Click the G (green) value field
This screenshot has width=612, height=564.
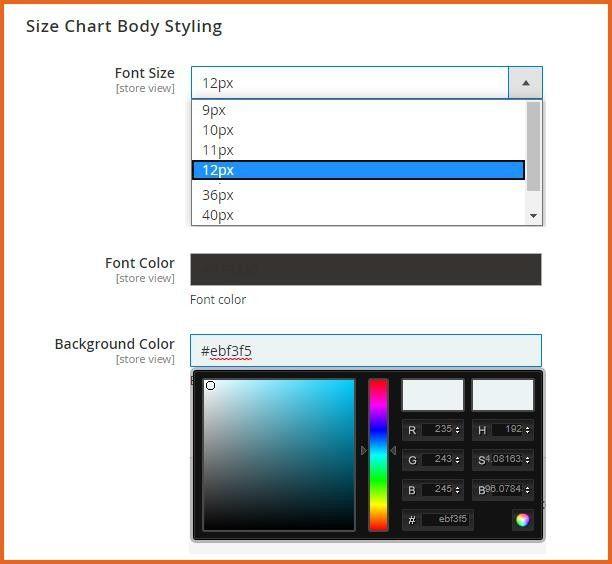click(438, 460)
